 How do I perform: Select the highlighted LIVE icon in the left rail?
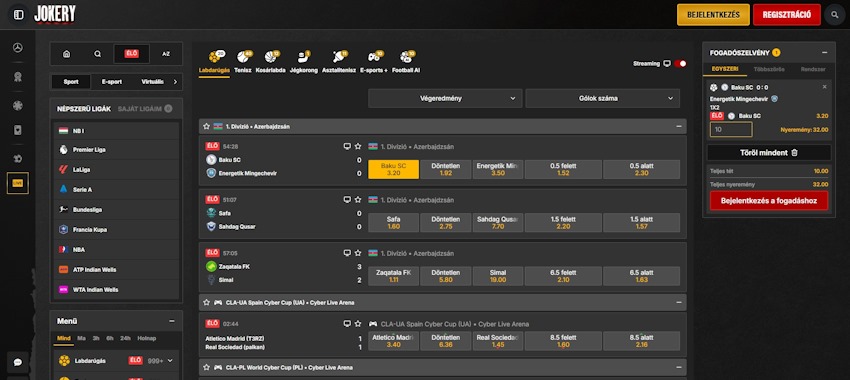click(17, 183)
